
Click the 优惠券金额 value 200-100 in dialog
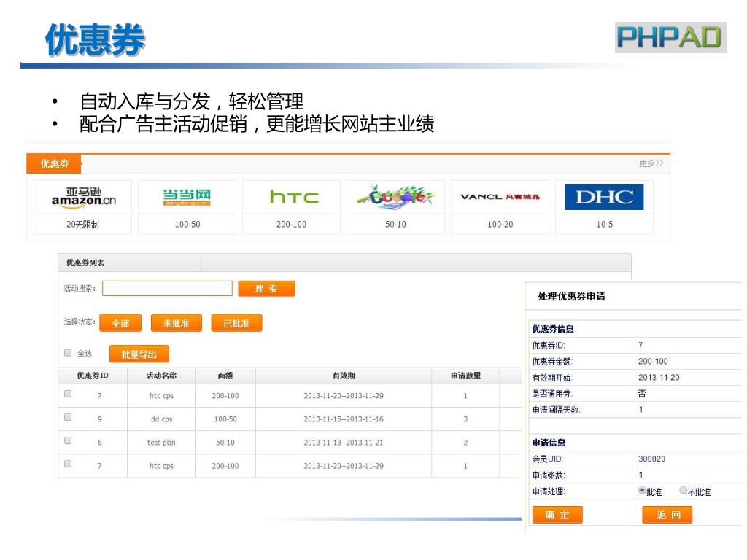pyautogui.click(x=653, y=362)
